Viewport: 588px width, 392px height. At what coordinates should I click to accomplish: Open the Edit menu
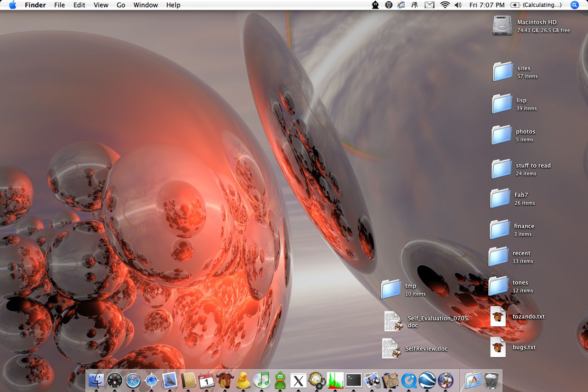(x=79, y=5)
